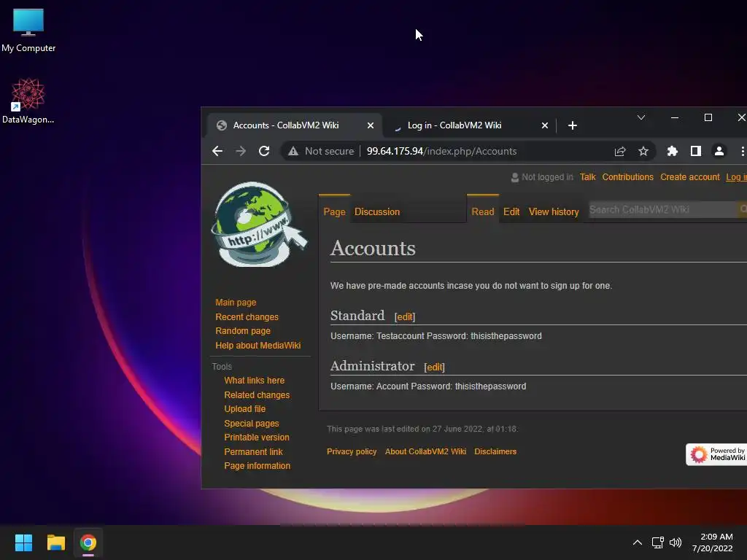The width and height of the screenshot is (747, 560).
Task: Open About CollabVM2 Wiki footer link
Action: tap(425, 451)
